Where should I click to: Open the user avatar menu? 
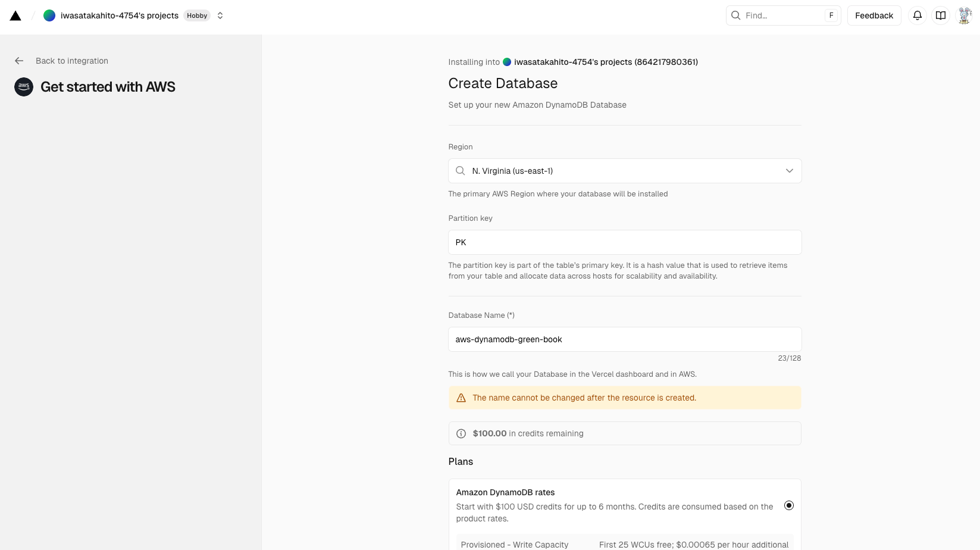[964, 15]
